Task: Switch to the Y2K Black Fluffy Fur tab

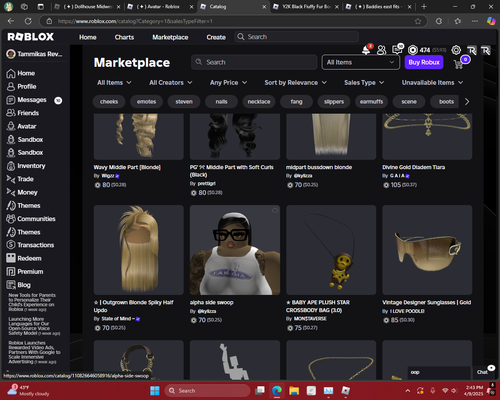Action: [306, 7]
